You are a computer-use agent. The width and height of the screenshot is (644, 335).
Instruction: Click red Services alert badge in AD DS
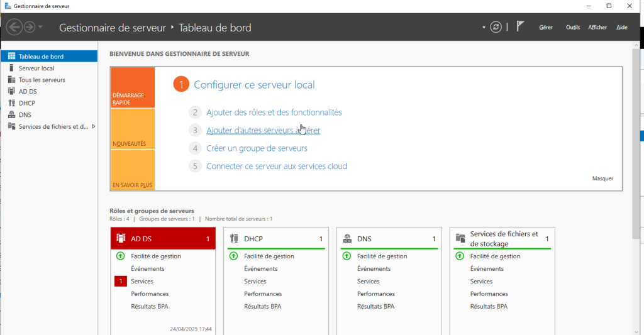(120, 282)
